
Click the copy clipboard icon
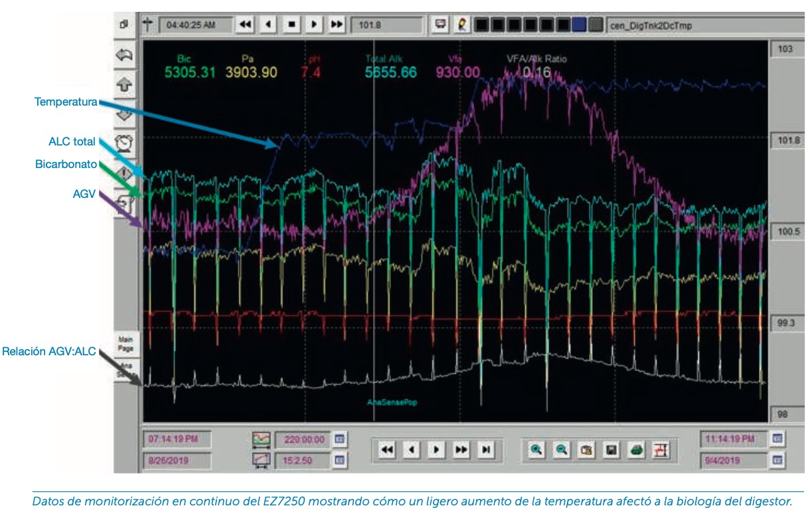tap(587, 450)
